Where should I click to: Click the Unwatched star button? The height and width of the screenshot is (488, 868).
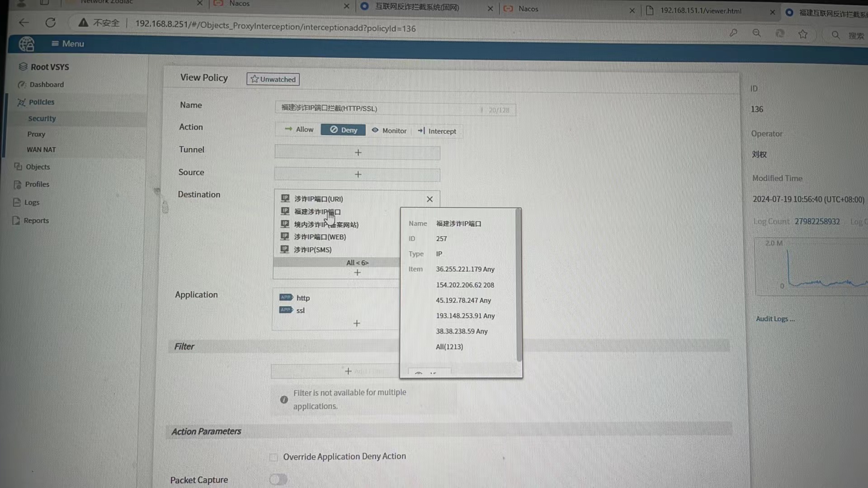coord(273,79)
